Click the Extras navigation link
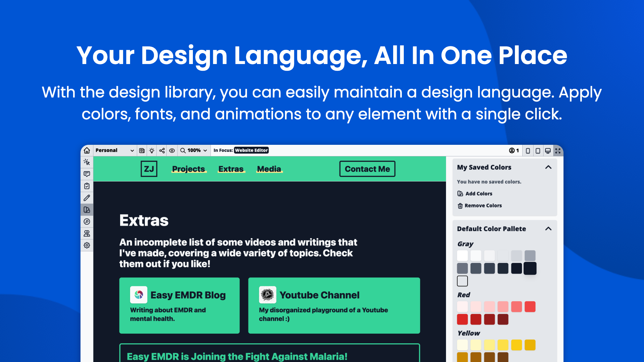Image resolution: width=644 pixels, height=362 pixels. [231, 169]
